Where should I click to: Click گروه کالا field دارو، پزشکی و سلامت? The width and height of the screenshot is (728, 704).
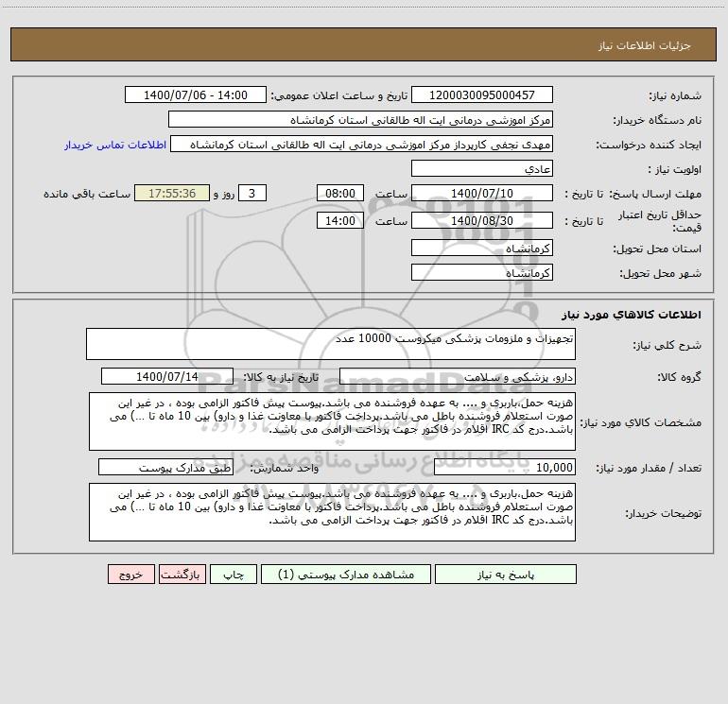tap(458, 376)
